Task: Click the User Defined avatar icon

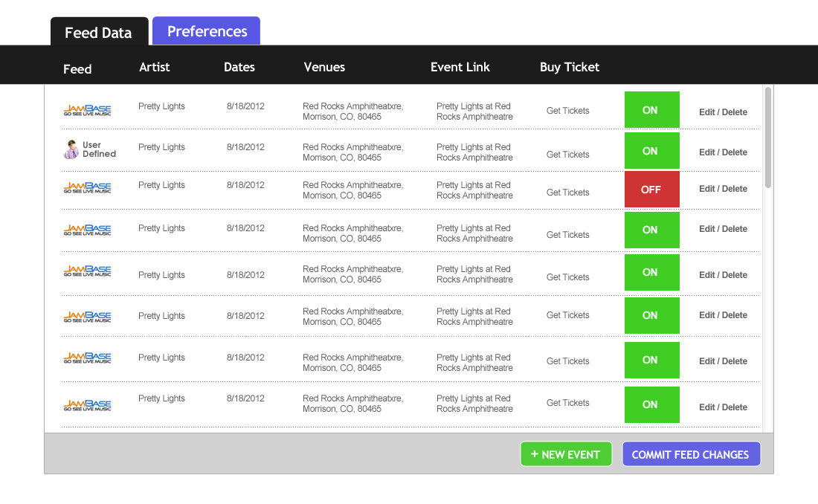Action: 71,149
